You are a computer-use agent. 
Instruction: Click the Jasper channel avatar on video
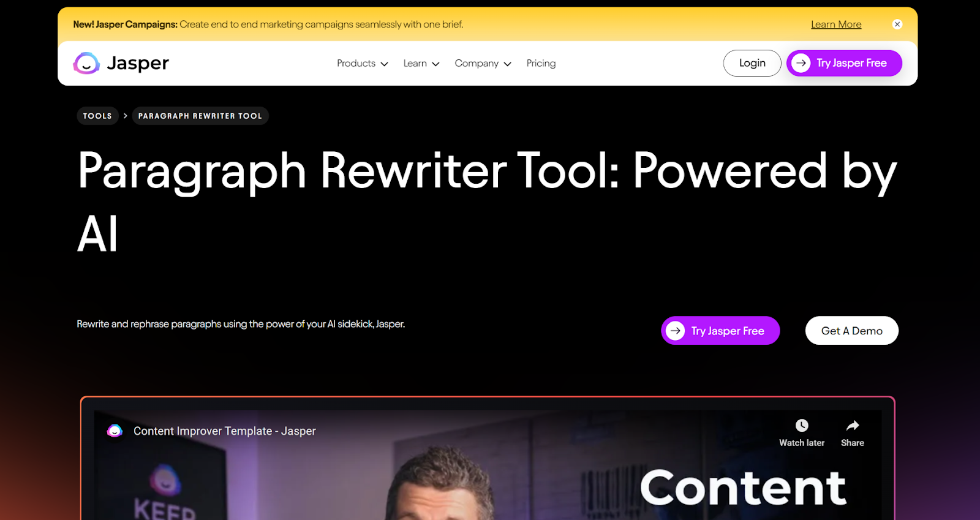tap(115, 431)
